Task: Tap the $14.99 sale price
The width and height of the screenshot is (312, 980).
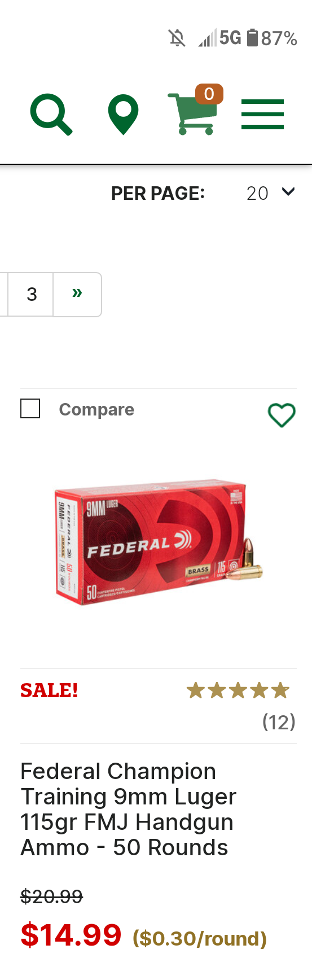Action: 71,935
